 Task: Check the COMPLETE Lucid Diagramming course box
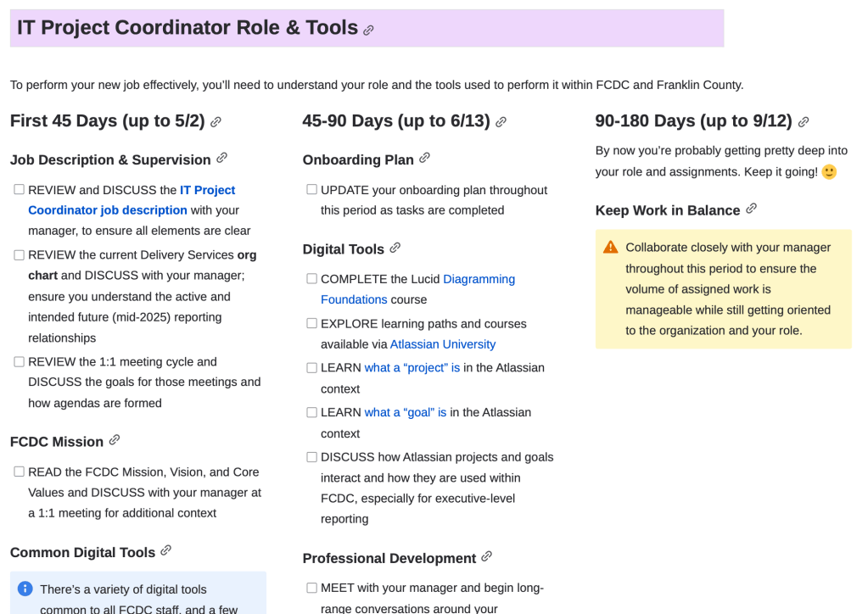311,279
